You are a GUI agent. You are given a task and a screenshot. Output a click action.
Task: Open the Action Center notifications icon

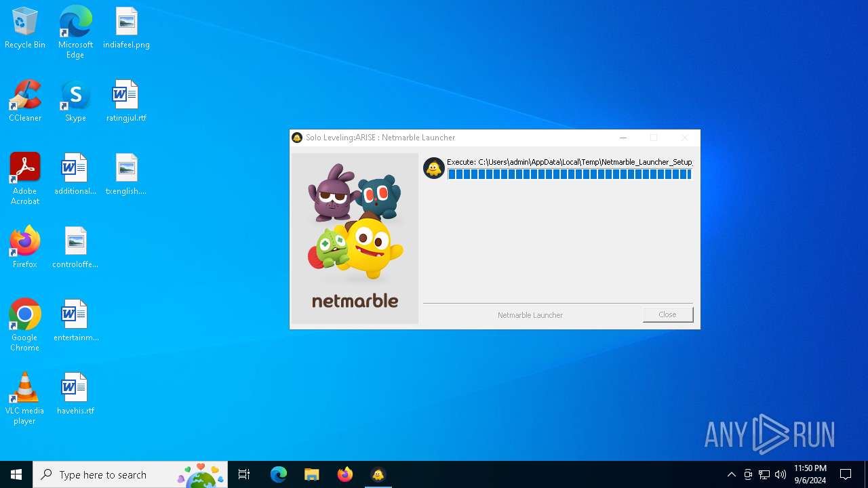(x=846, y=474)
